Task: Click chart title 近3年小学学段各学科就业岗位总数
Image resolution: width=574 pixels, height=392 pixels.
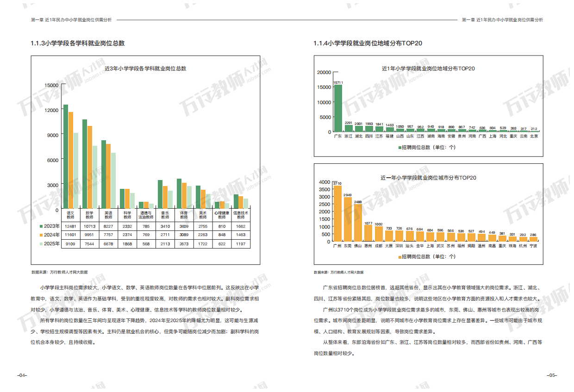Action: coord(145,68)
